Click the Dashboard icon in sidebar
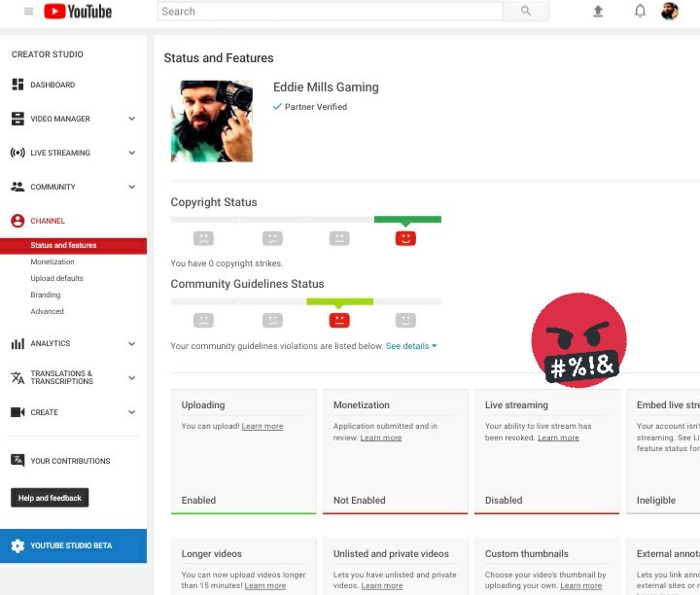 [x=17, y=85]
